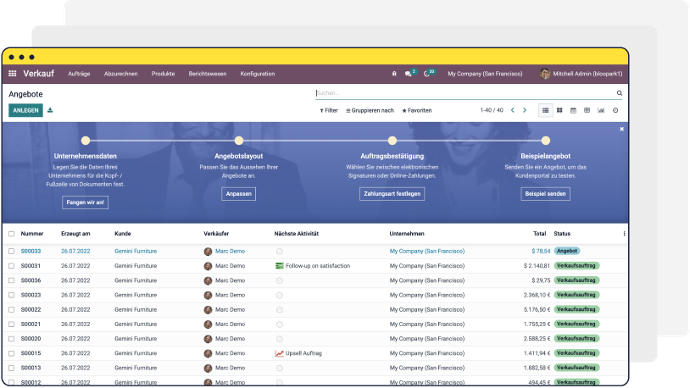Open the Filter dropdown
This screenshot has width=690, height=388.
pos(329,110)
